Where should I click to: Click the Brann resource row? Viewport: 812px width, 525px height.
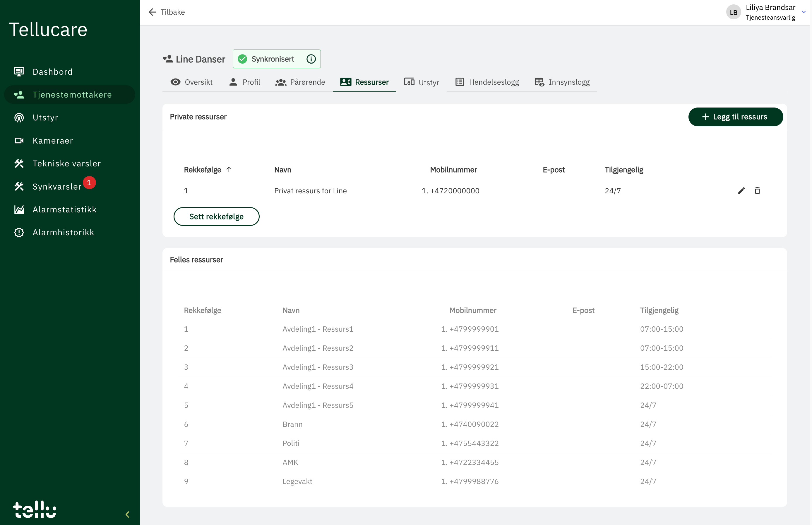point(474,425)
